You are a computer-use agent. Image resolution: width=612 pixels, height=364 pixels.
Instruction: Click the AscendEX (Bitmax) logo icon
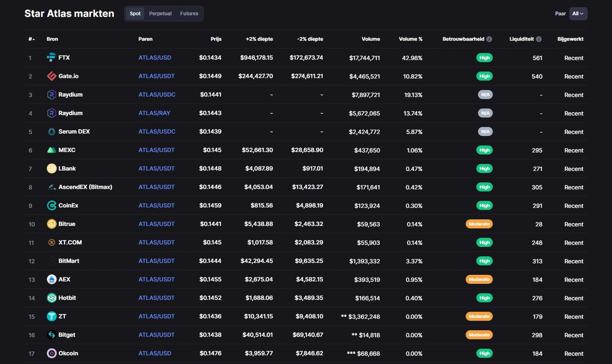click(x=51, y=187)
